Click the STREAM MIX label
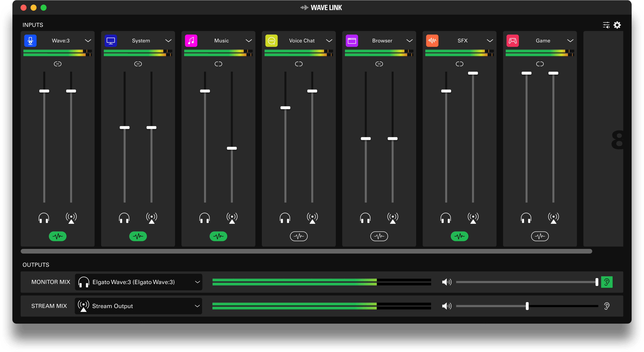The width and height of the screenshot is (644, 352). [x=49, y=306]
